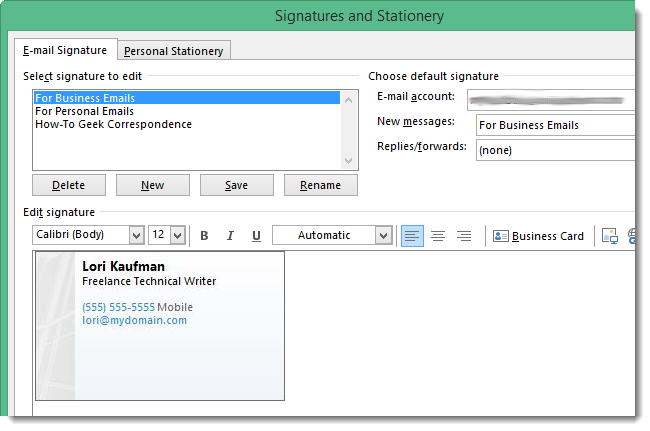Open the font size dropdown showing 12
This screenshot has height=431, width=650.
(178, 235)
